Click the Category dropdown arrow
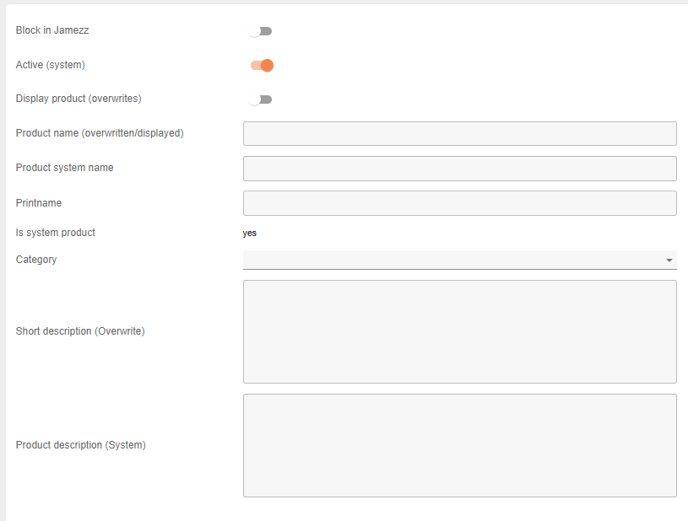 click(669, 260)
